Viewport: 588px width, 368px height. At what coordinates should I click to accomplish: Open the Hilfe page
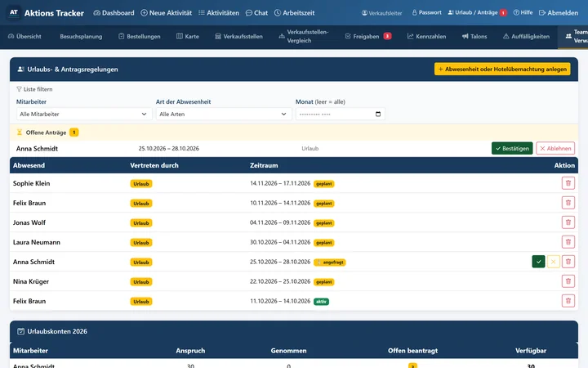tap(523, 12)
